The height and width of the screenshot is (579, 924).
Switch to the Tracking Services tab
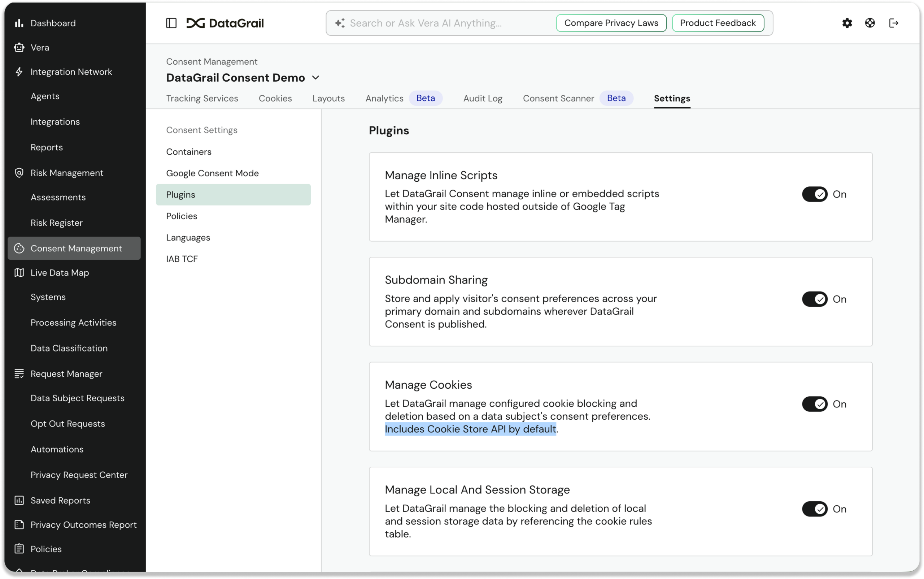point(202,98)
